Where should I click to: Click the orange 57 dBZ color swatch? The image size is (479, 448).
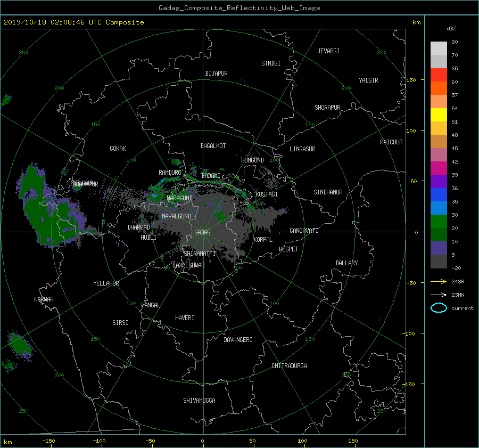point(439,88)
